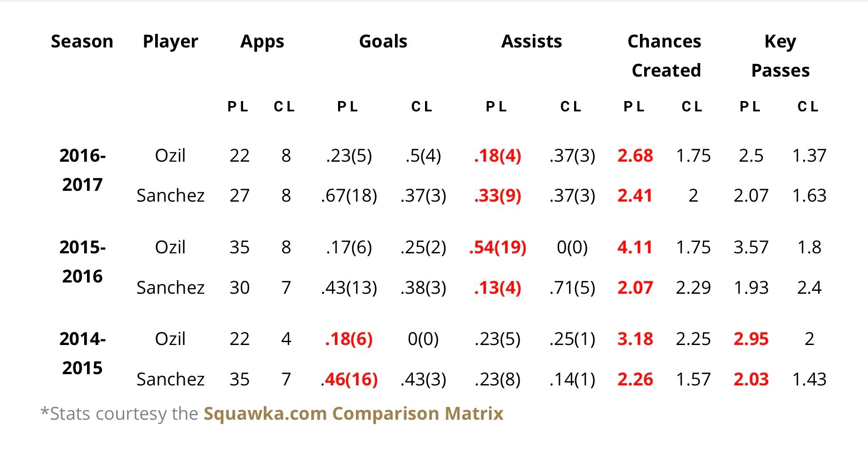The image size is (868, 455).
Task: Select the red .46(16) goals value
Action: (349, 379)
